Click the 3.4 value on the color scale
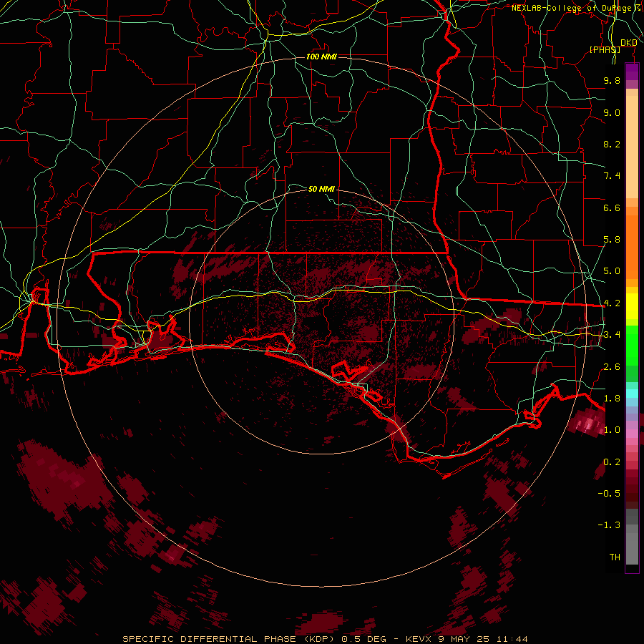This screenshot has width=644, height=644. 612,335
